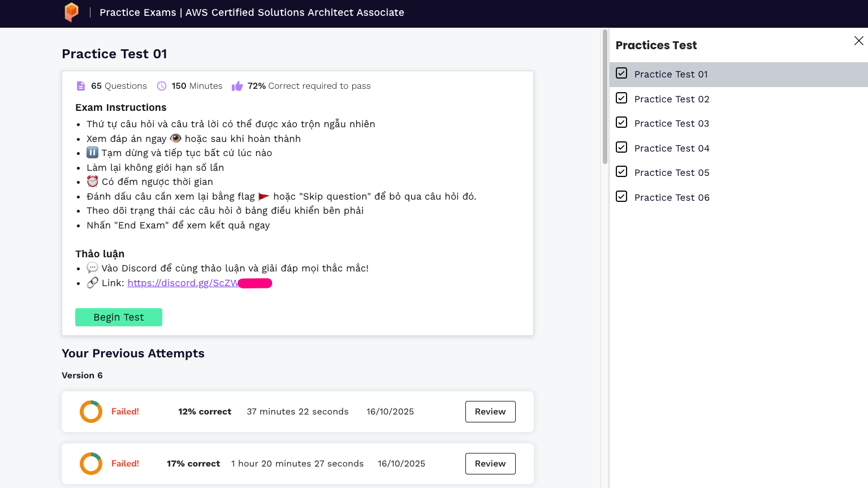This screenshot has width=868, height=488.
Task: Click the donut chart of 17% attempt
Action: pyautogui.click(x=91, y=464)
